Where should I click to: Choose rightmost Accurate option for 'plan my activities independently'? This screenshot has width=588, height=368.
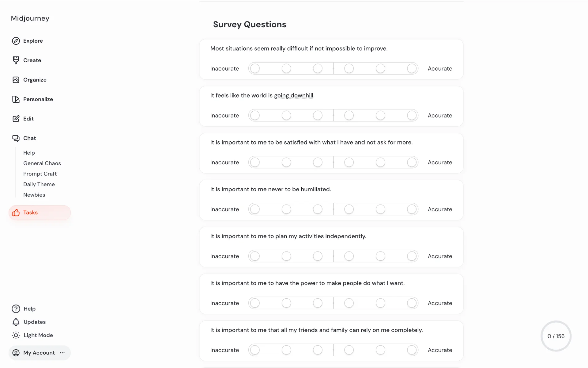click(x=412, y=256)
